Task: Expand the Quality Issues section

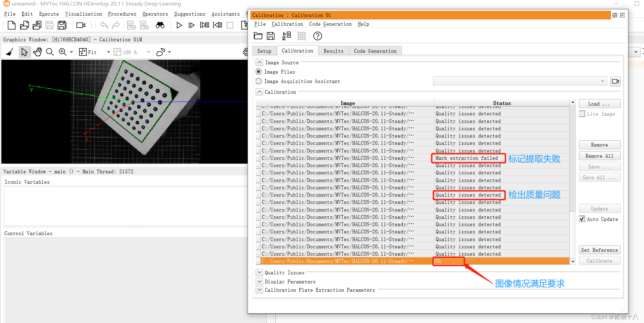Action: pos(259,272)
